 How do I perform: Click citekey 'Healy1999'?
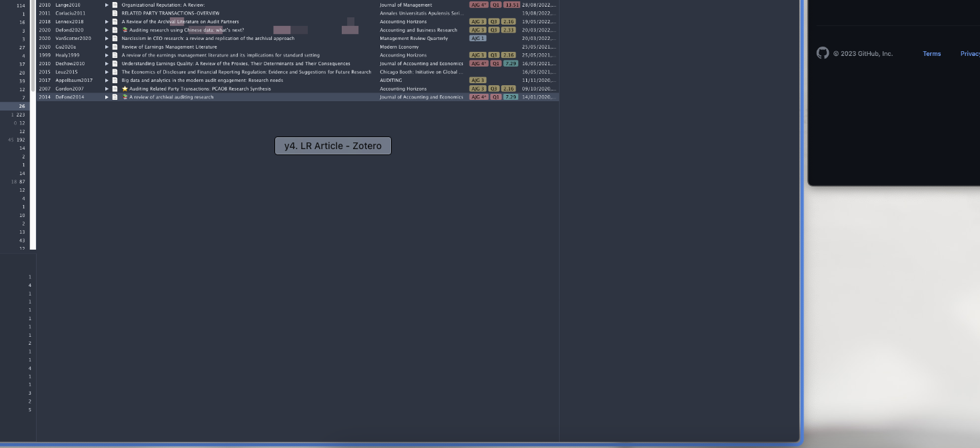tap(67, 55)
